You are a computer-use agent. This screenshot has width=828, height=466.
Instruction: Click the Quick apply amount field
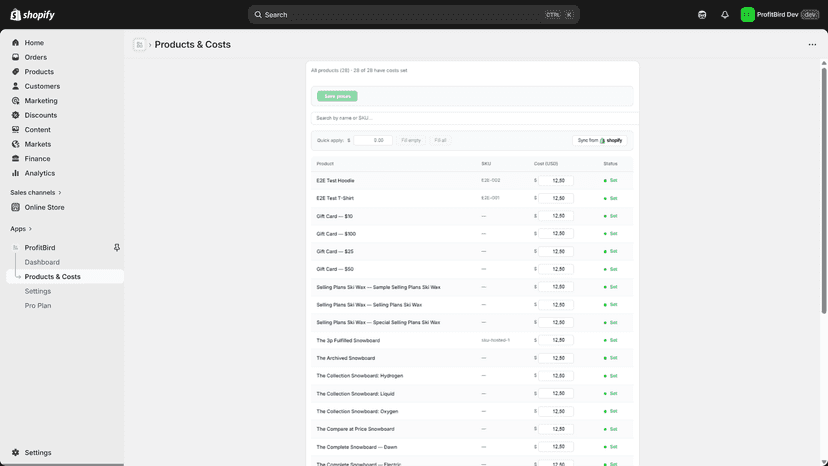(373, 140)
